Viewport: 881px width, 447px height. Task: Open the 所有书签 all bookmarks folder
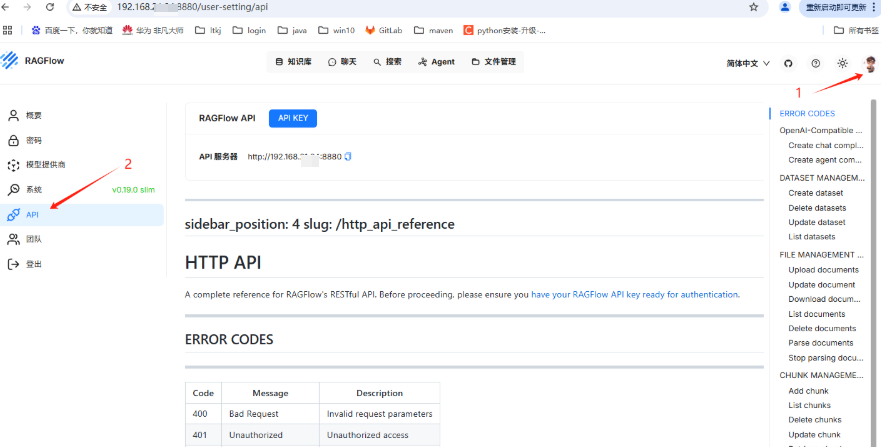(856, 30)
